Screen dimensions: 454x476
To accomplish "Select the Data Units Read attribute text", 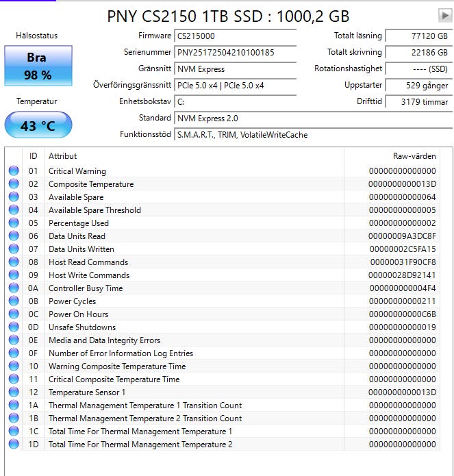I will point(77,236).
